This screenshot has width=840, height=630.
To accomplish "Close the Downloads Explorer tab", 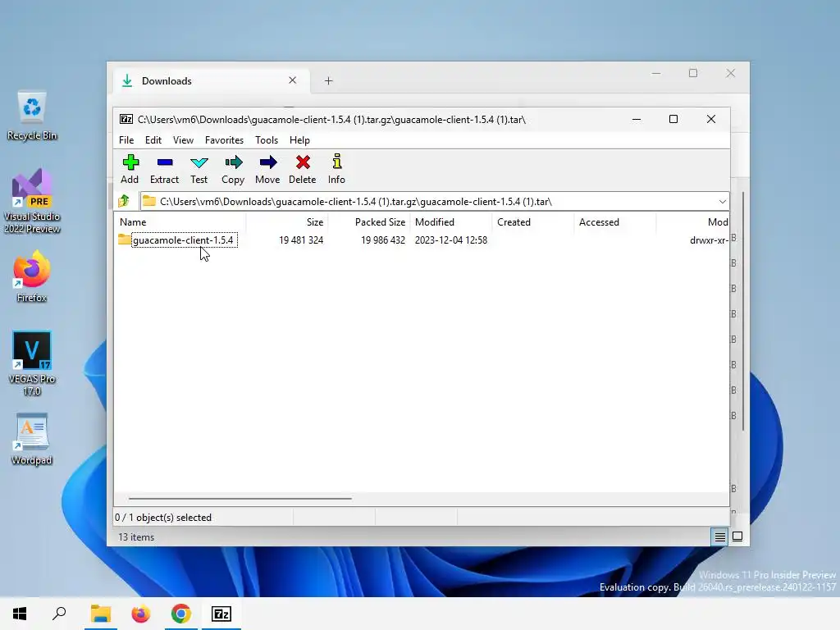I will click(293, 80).
